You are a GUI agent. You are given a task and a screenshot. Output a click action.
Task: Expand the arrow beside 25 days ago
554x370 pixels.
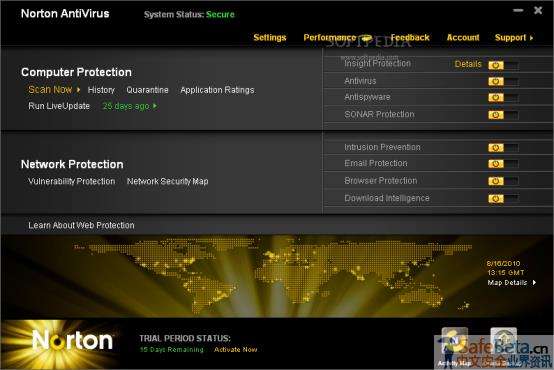pyautogui.click(x=155, y=106)
